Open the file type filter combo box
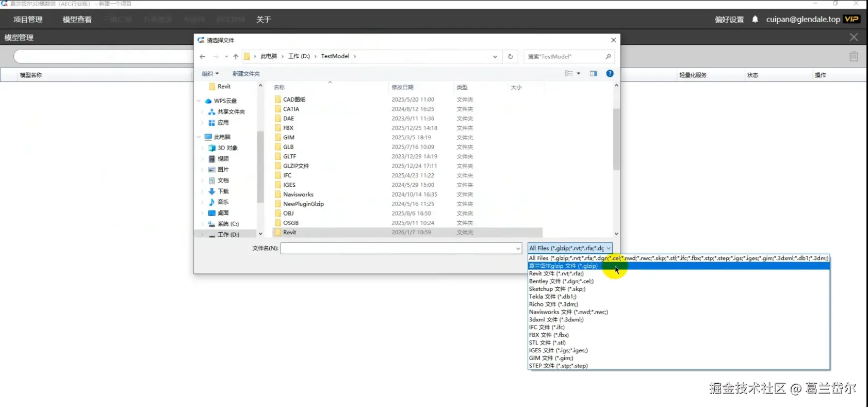Viewport: 868px width, 407px height. pos(570,248)
